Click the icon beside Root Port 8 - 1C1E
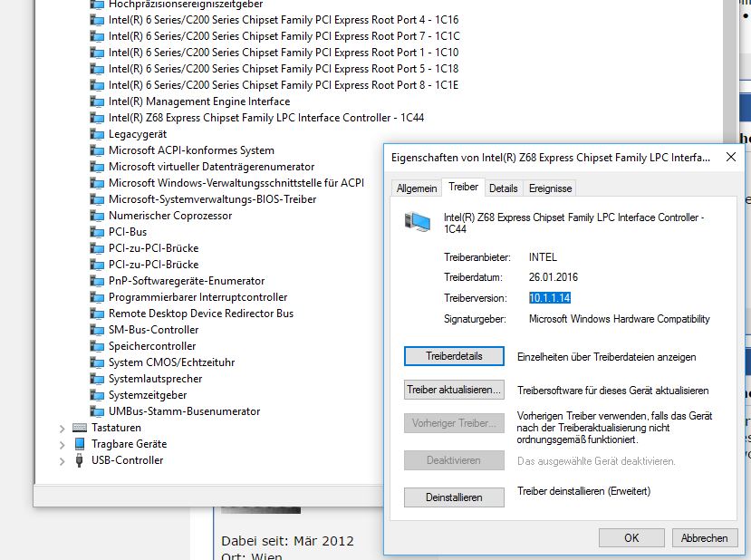Screen dimensions: 751x560 [97, 85]
